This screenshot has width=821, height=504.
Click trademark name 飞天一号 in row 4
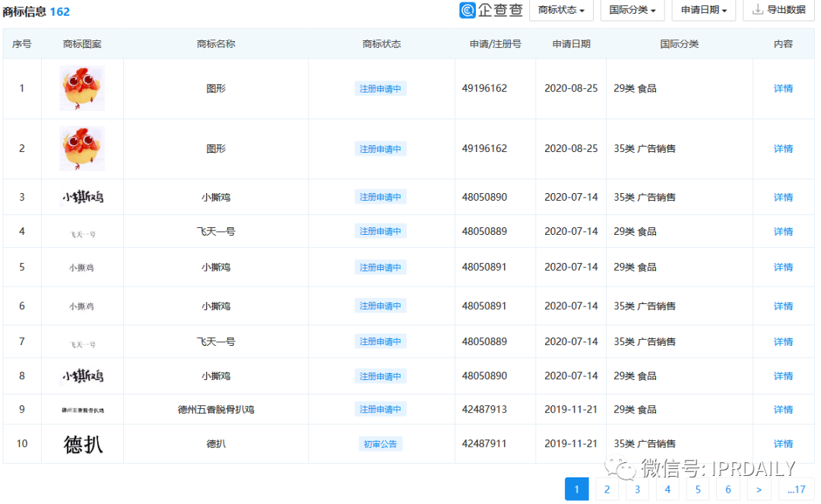click(x=216, y=231)
